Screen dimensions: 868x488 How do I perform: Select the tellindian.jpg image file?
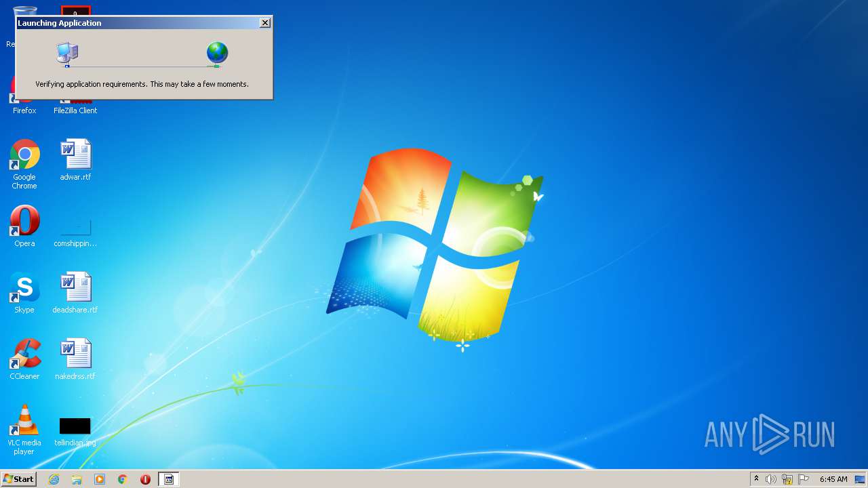75,432
